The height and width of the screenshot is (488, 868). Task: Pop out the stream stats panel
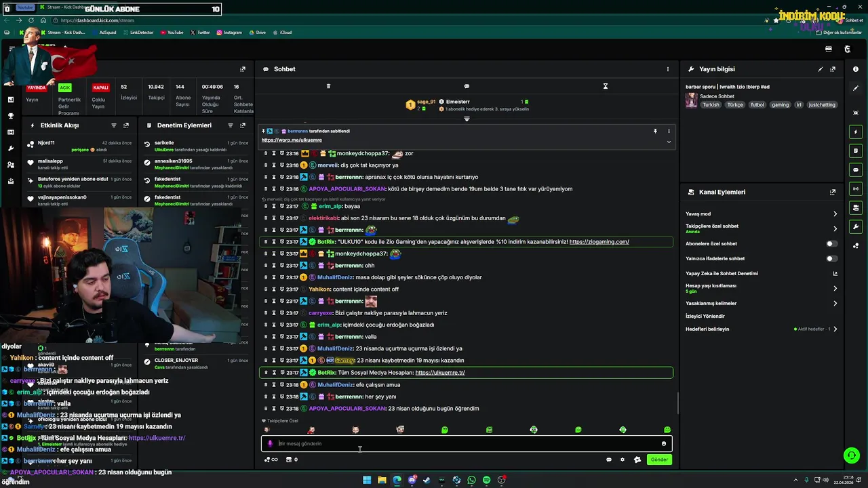[243, 69]
